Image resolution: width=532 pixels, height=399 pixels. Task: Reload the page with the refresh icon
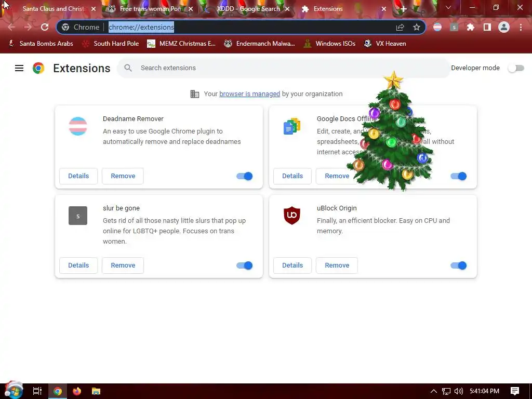45,27
